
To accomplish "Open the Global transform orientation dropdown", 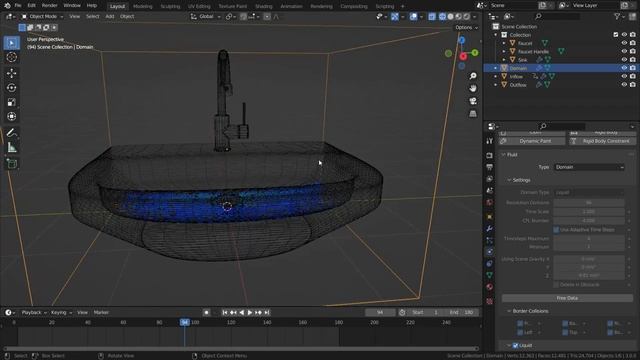I will (x=205, y=17).
